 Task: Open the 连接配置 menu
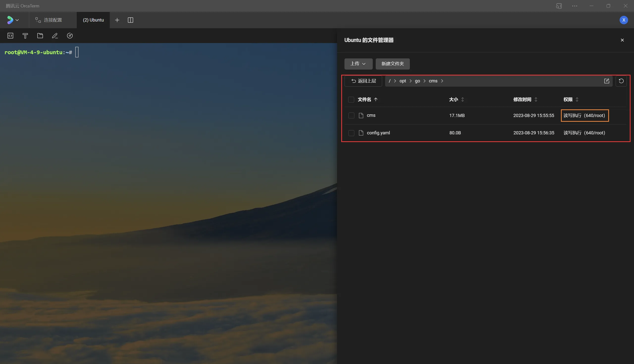53,20
